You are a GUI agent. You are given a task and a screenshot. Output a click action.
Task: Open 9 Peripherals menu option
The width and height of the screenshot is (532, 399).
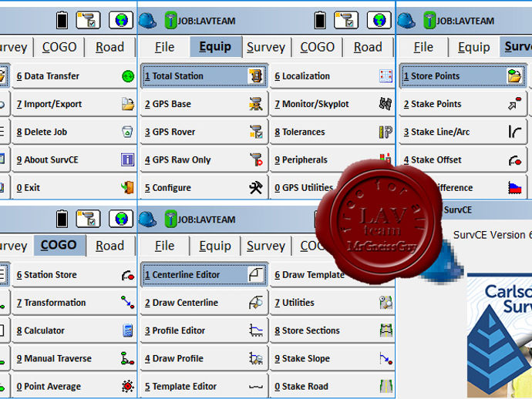332,159
